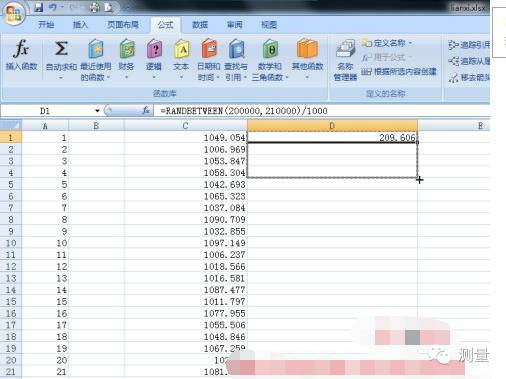
Task: Expand the AutoSum dropdown arrow
Action: click(x=61, y=78)
